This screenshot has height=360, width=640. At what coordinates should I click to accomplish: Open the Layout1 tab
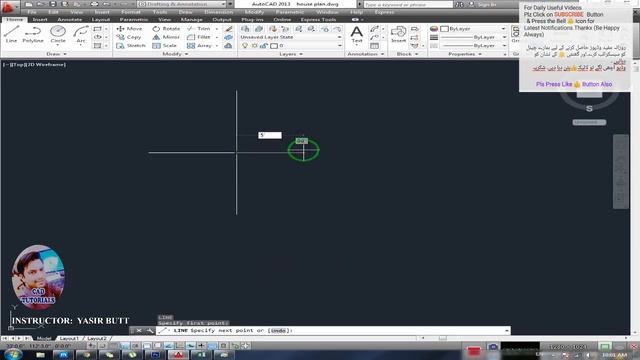tap(69, 338)
